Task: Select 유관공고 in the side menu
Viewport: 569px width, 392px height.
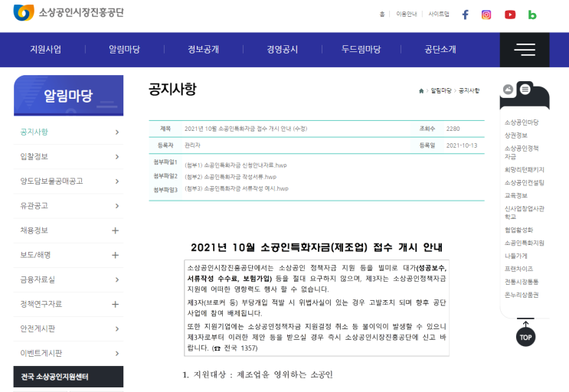Action: (34, 206)
